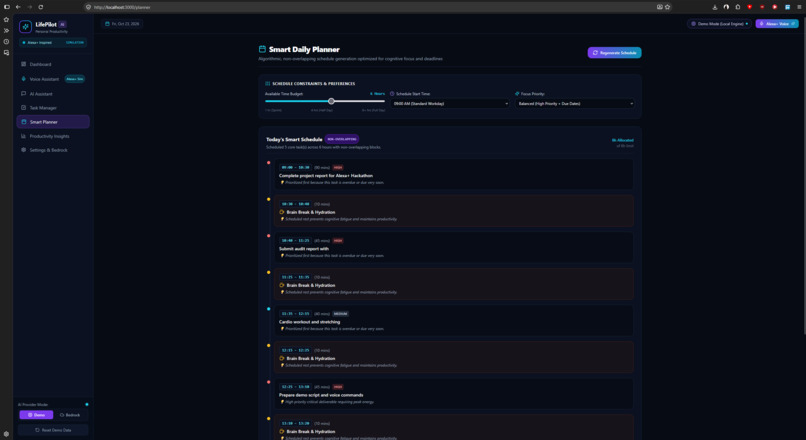Image resolution: width=806 pixels, height=440 pixels.
Task: Switch AI provider mode to Bedrock
Action: (x=70, y=415)
